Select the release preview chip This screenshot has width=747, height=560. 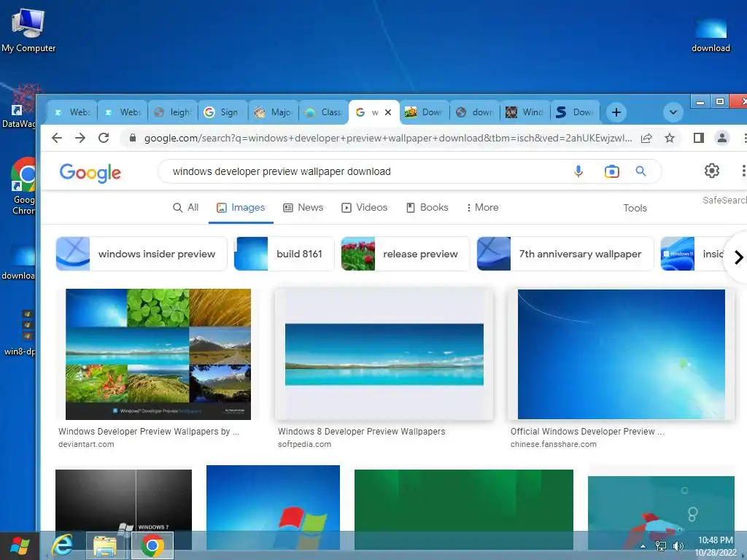(406, 254)
